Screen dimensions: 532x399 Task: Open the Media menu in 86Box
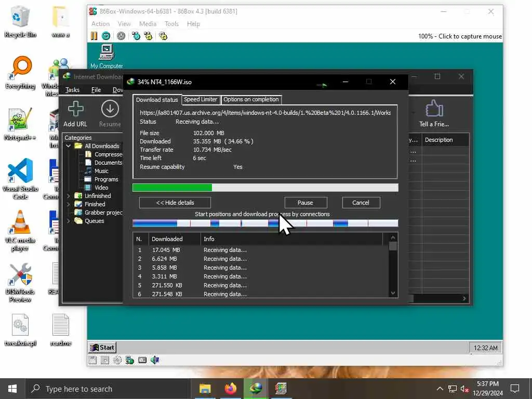click(148, 24)
